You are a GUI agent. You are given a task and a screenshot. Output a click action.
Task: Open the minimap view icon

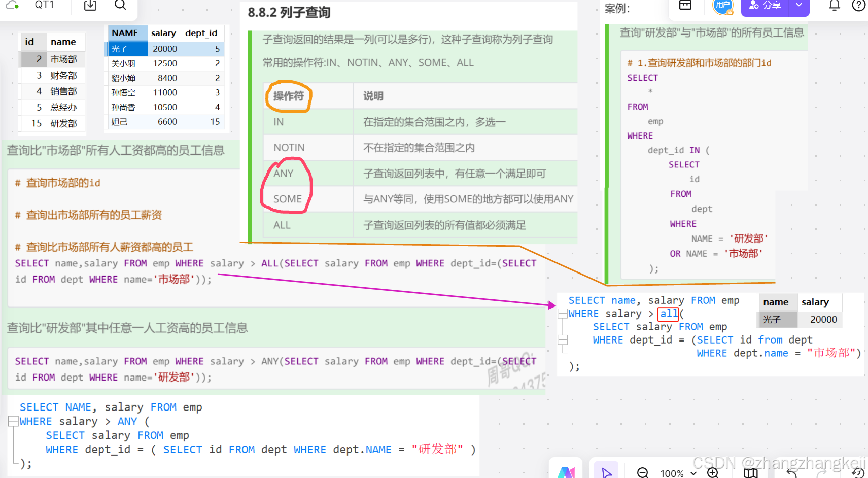click(751, 472)
